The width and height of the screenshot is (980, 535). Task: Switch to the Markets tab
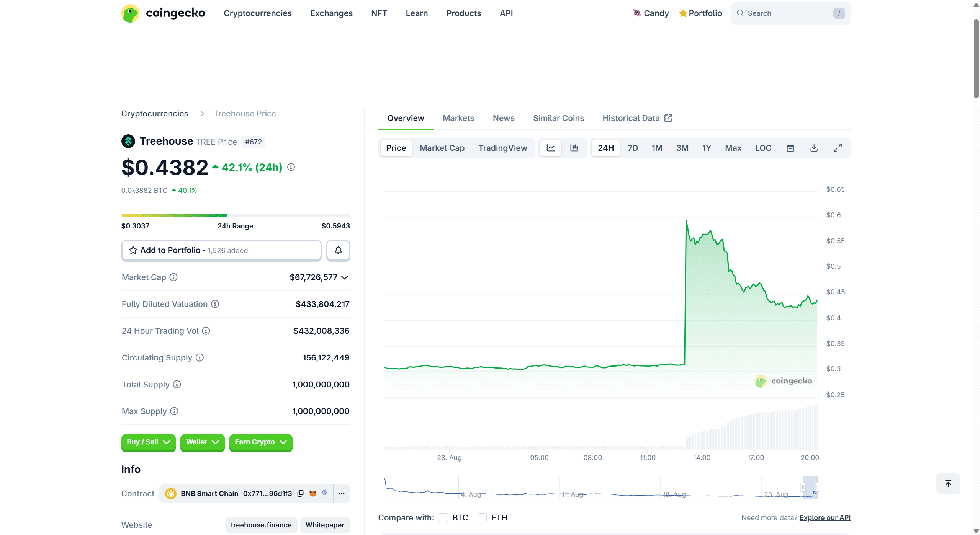458,118
